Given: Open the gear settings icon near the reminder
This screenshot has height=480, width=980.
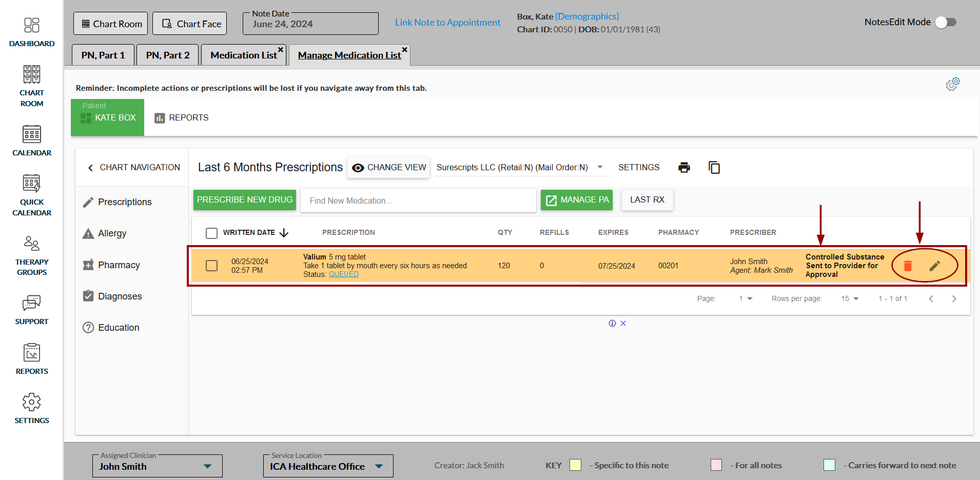Looking at the screenshot, I should coord(953,84).
